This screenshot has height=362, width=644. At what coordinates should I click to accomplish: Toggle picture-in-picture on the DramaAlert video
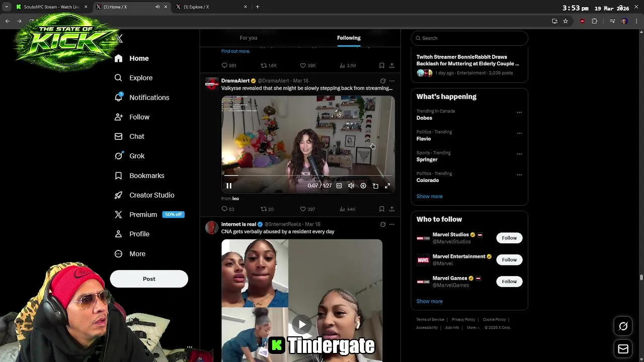tap(375, 186)
